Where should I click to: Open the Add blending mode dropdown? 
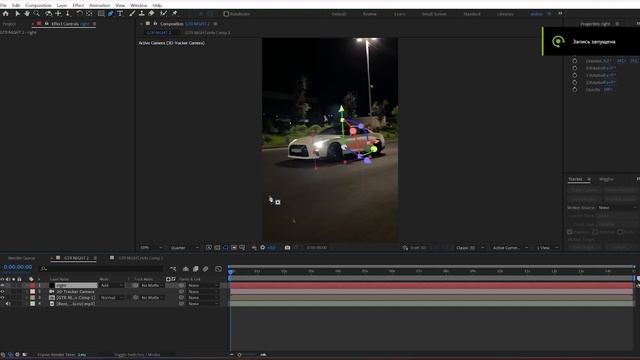click(x=111, y=285)
